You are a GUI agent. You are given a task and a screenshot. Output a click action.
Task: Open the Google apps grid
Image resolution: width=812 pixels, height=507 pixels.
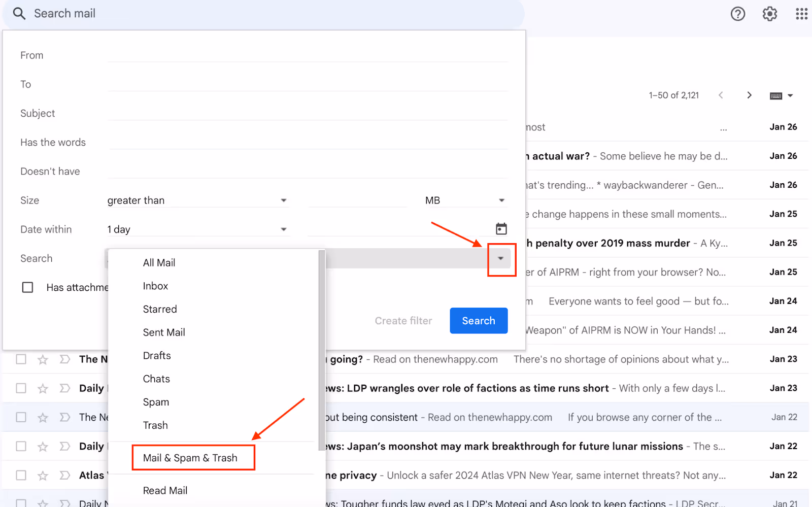coord(801,14)
